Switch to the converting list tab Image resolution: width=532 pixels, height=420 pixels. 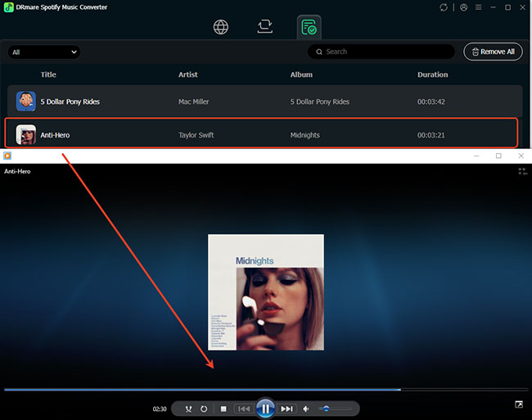[x=264, y=26]
